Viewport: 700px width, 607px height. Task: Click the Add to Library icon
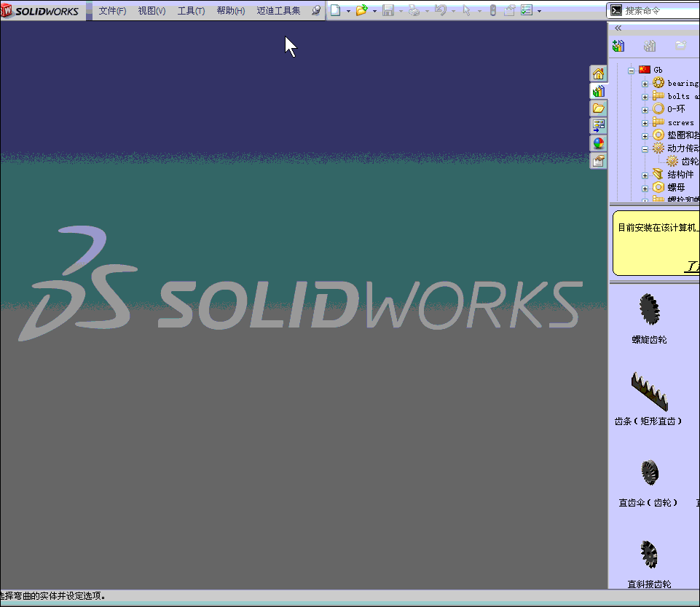tap(618, 46)
